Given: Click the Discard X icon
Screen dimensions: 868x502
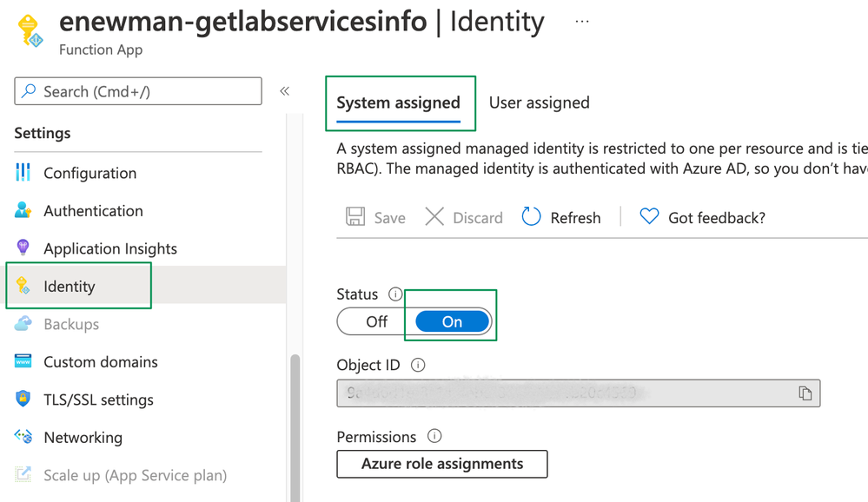Looking at the screenshot, I should point(434,216).
